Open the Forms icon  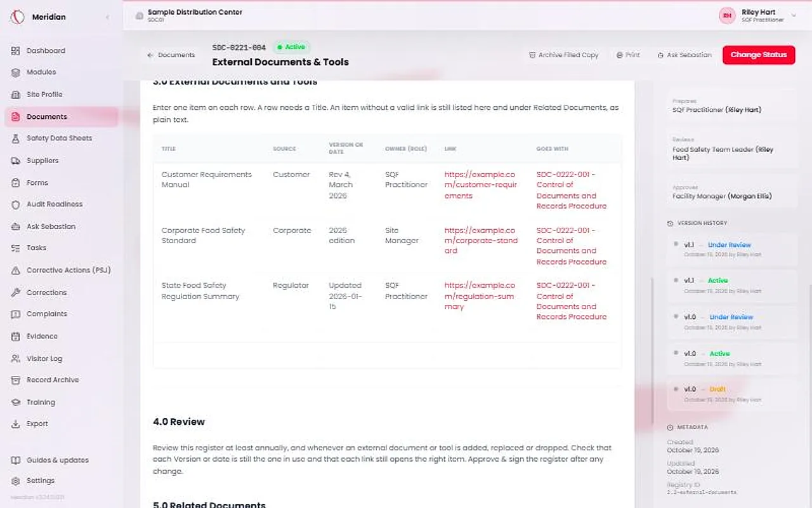tap(16, 183)
